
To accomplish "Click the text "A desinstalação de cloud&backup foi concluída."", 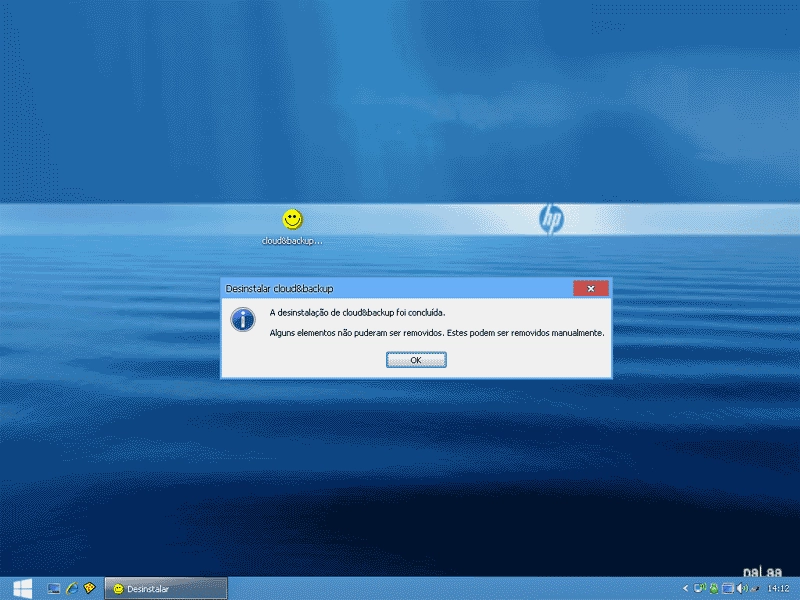I will 357,313.
